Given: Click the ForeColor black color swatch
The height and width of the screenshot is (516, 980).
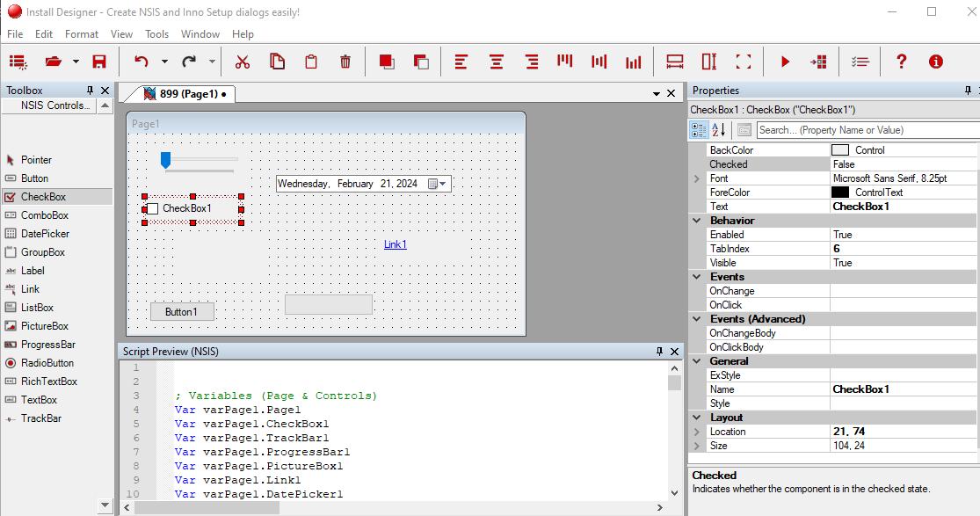Looking at the screenshot, I should point(840,193).
